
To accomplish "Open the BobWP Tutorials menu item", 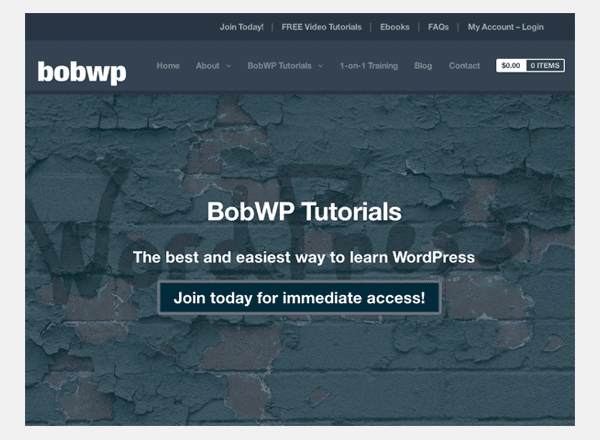I will [279, 66].
